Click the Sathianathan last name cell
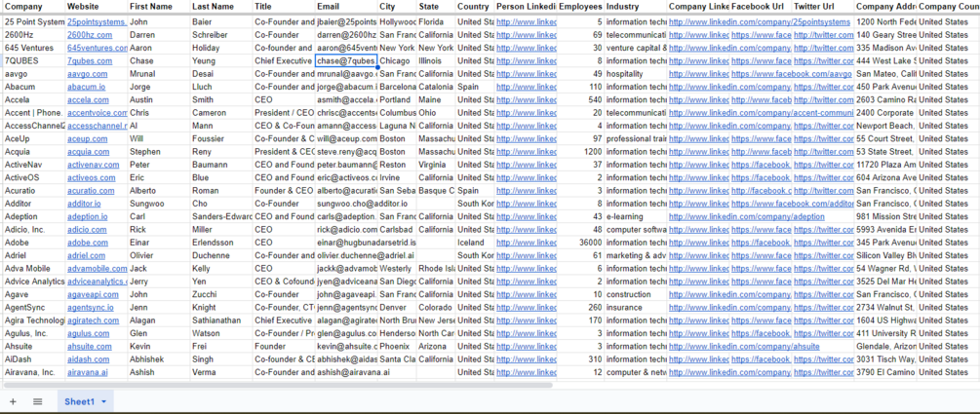The height and width of the screenshot is (414, 980). (221, 320)
